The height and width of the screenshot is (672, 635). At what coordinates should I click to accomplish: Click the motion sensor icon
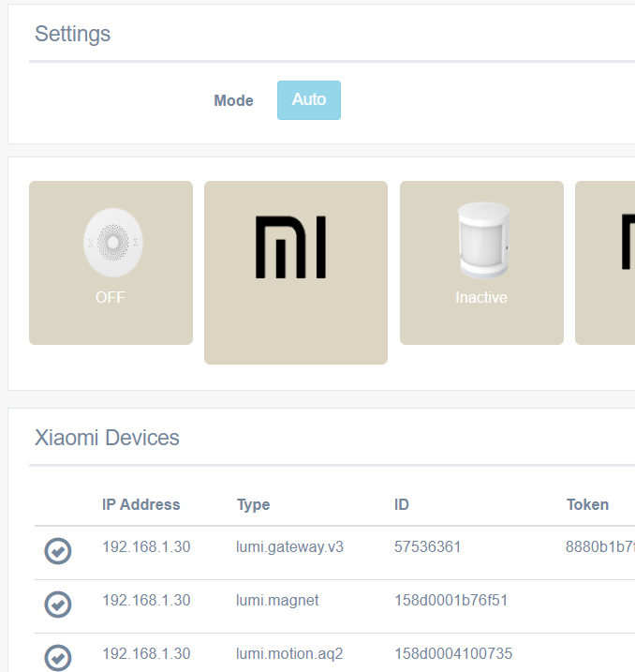coord(481,240)
